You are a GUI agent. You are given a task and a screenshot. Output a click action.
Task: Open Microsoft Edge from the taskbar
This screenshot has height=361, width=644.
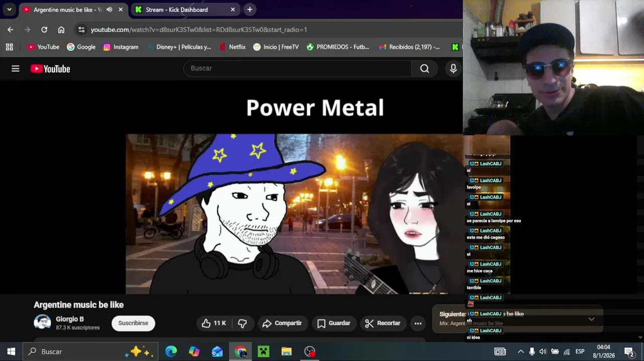click(171, 351)
